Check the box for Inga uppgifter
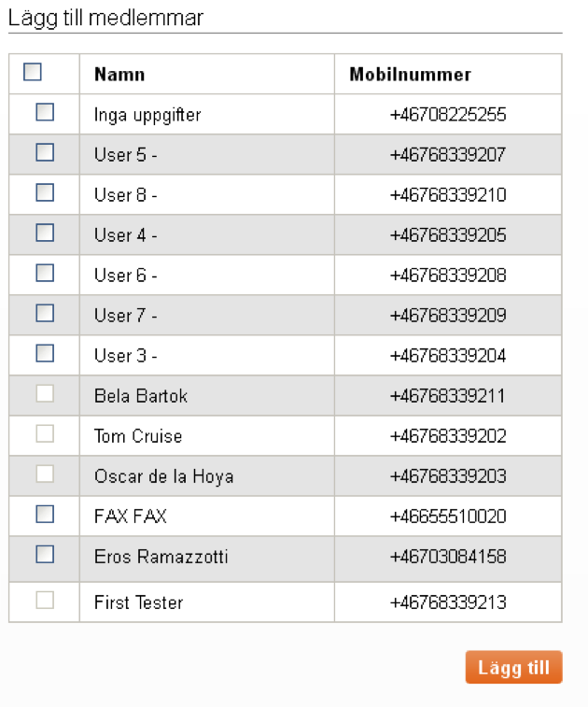 tap(45, 112)
